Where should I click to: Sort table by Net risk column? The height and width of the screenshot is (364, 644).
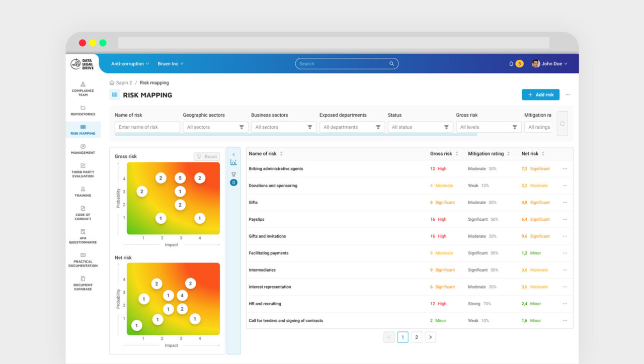[543, 154]
